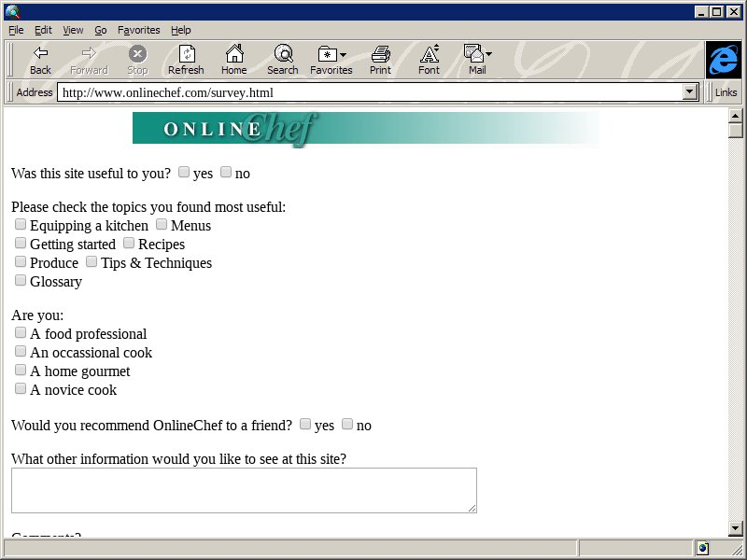Image resolution: width=747 pixels, height=560 pixels.
Task: Click the Refresh page icon
Action: (x=186, y=60)
